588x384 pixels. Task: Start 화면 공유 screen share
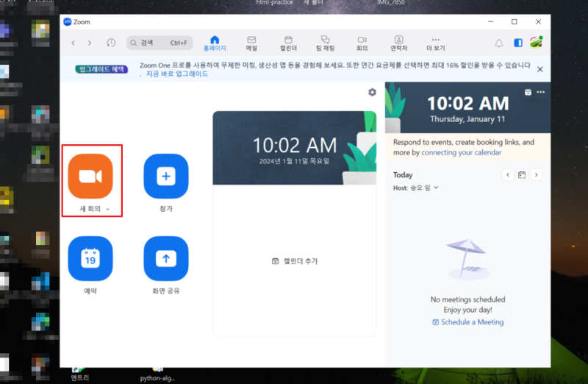pyautogui.click(x=166, y=259)
